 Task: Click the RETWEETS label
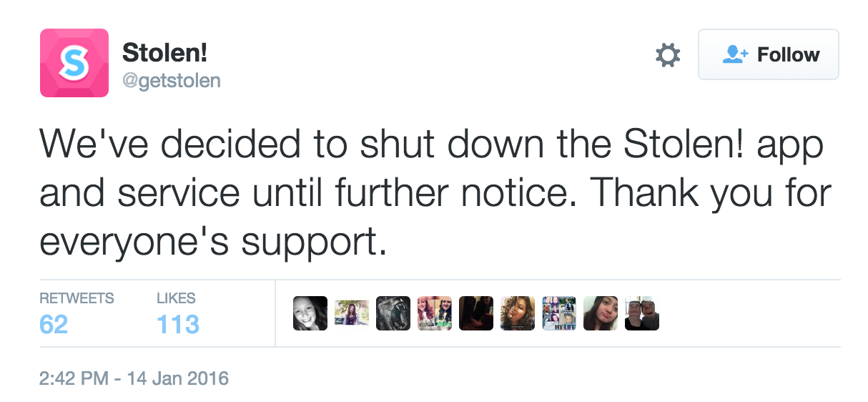click(77, 298)
